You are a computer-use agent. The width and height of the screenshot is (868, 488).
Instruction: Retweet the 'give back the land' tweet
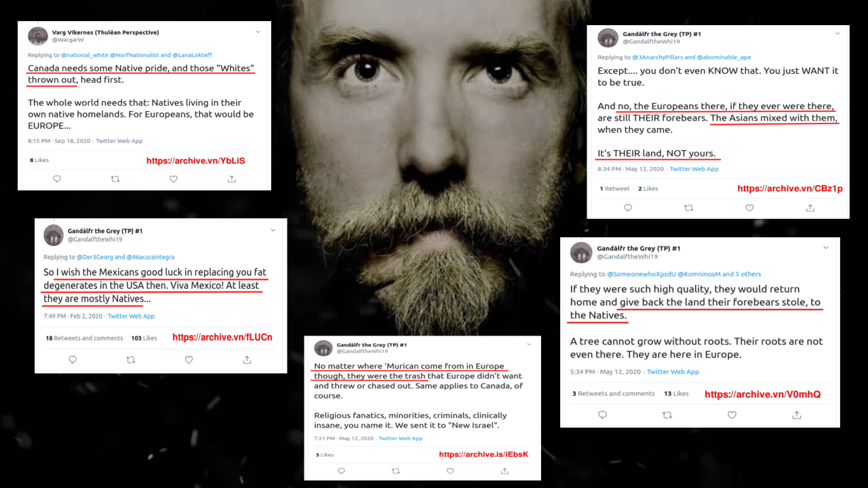click(667, 415)
